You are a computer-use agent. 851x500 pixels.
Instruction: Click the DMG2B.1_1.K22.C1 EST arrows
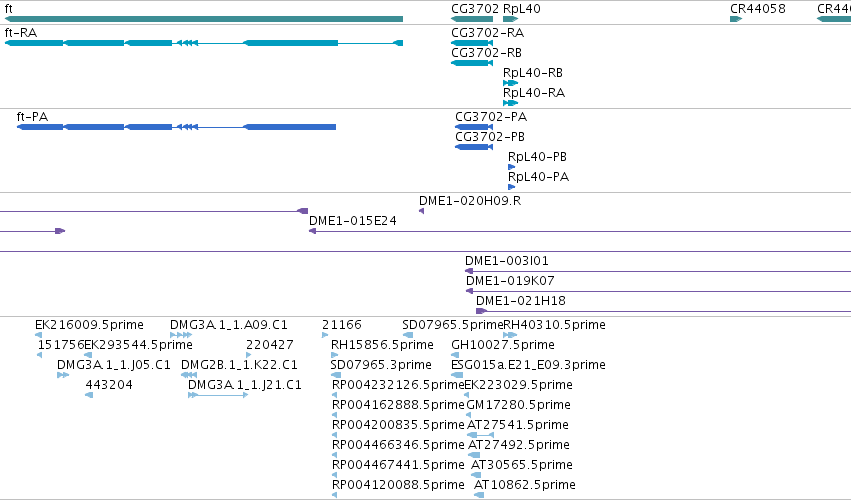click(189, 375)
